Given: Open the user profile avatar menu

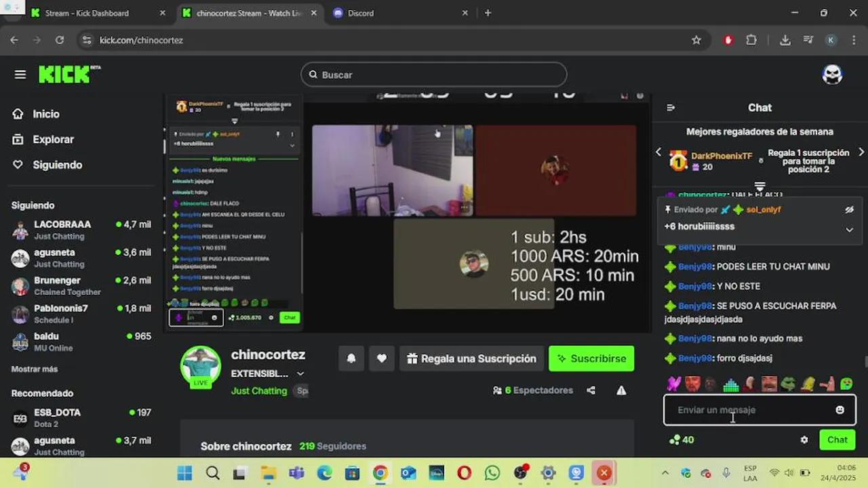Looking at the screenshot, I should (832, 75).
